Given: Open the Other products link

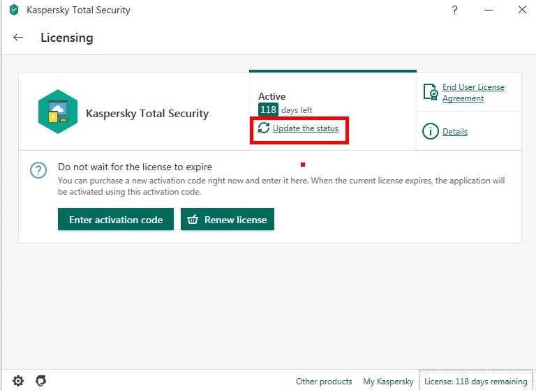Looking at the screenshot, I should 324,382.
